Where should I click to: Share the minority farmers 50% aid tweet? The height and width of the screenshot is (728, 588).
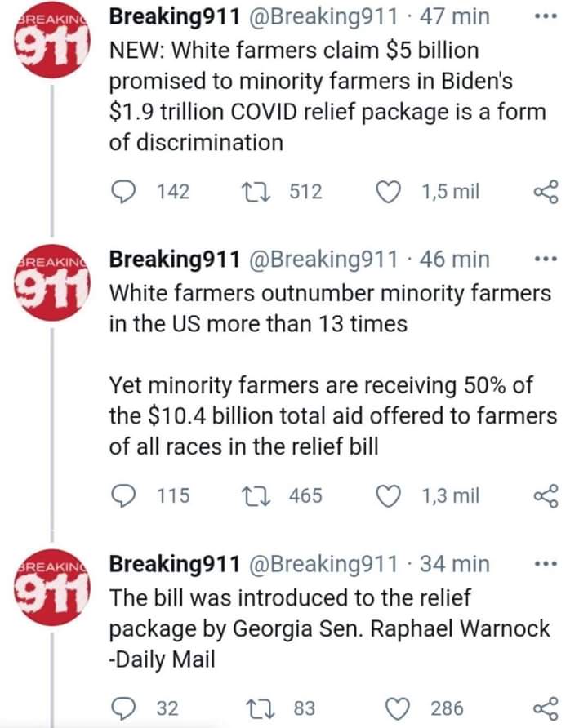coord(544,495)
